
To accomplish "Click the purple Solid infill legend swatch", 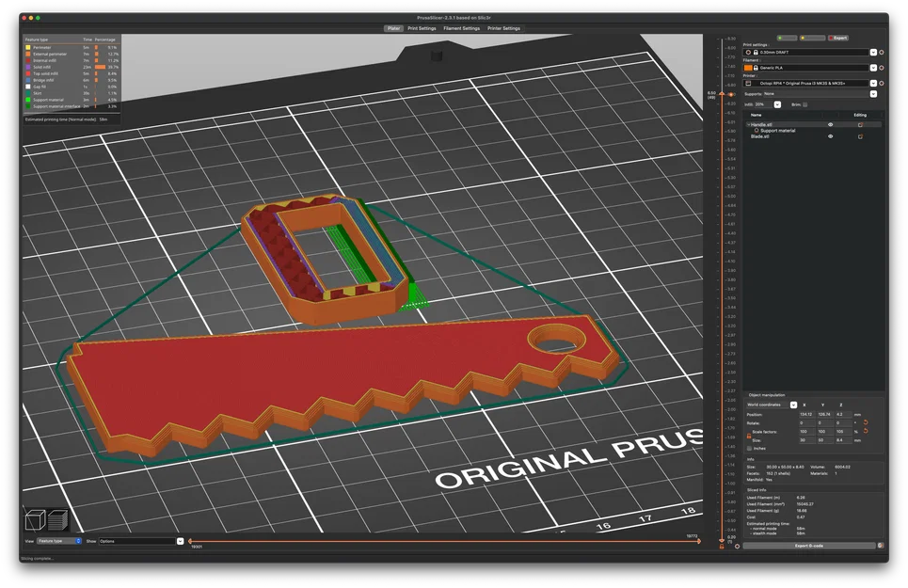I will [28, 67].
